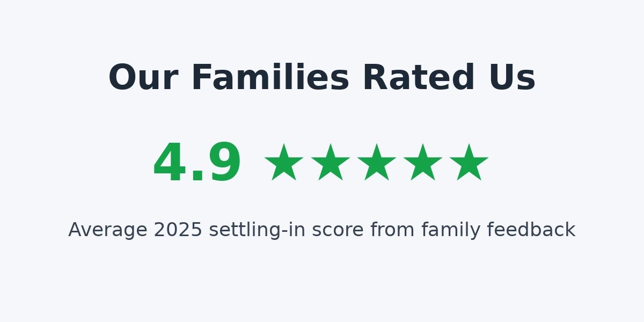
Task: Click the first green star
Action: (x=284, y=163)
